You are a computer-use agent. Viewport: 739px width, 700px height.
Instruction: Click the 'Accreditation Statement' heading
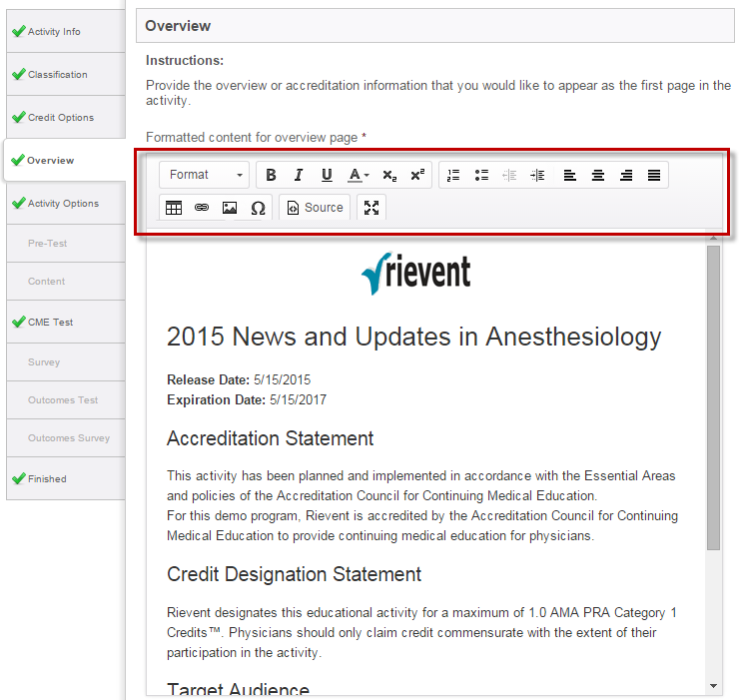[270, 438]
